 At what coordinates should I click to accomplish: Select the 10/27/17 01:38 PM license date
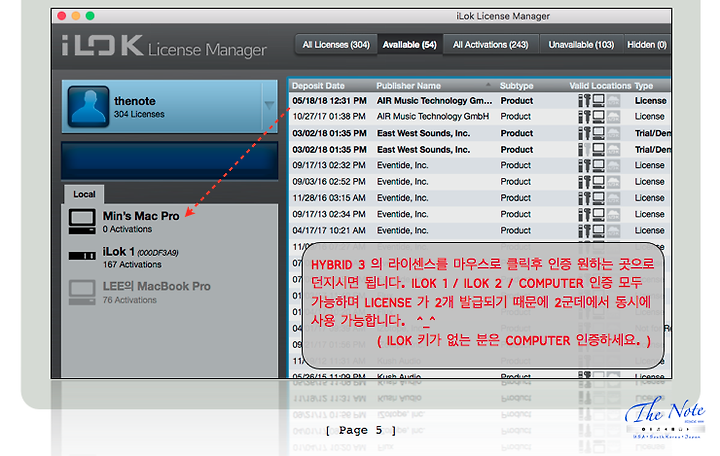329,117
